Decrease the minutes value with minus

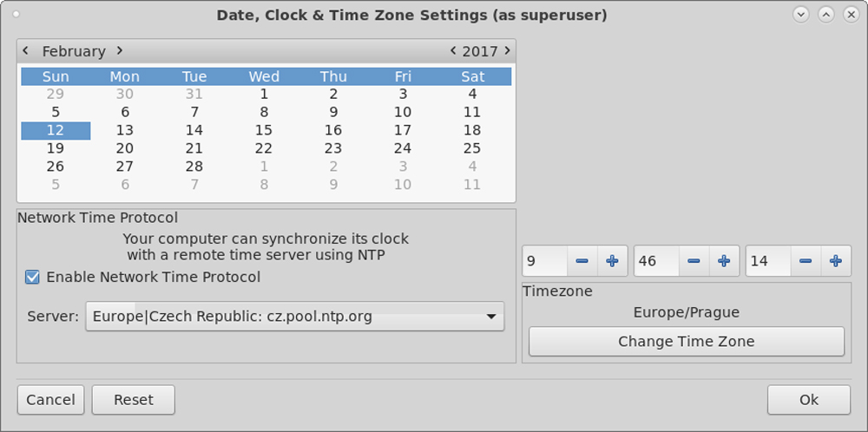click(694, 261)
